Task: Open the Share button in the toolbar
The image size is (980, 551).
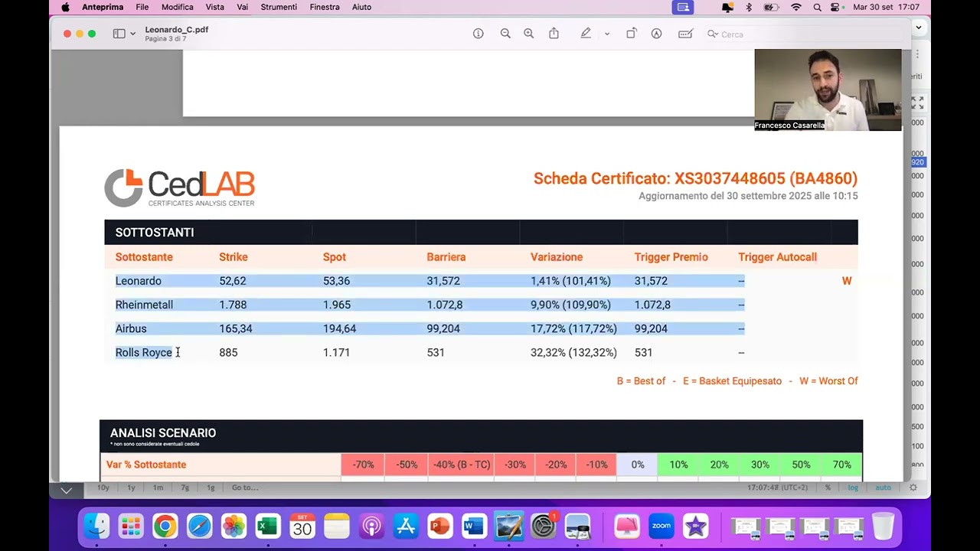Action: [x=554, y=34]
